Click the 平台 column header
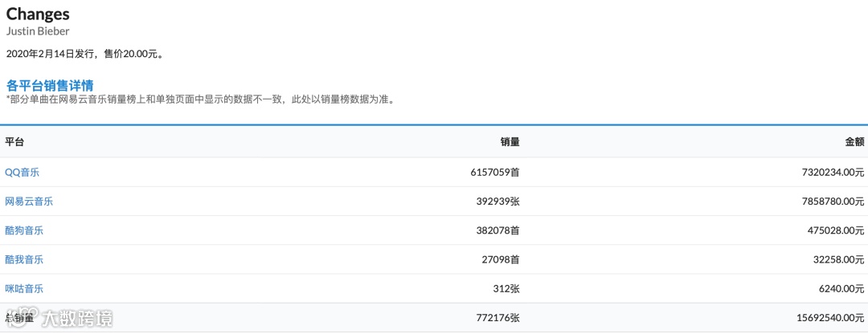868x334 pixels. (x=14, y=142)
